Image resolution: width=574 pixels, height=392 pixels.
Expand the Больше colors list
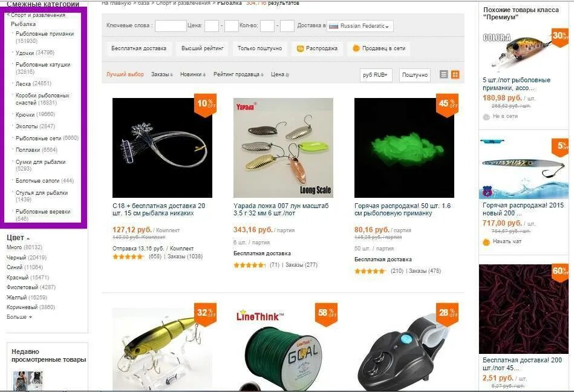19,317
